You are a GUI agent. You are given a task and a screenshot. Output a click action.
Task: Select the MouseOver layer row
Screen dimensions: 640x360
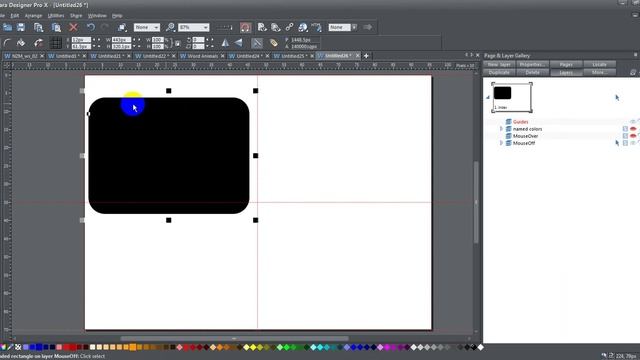click(x=561, y=136)
